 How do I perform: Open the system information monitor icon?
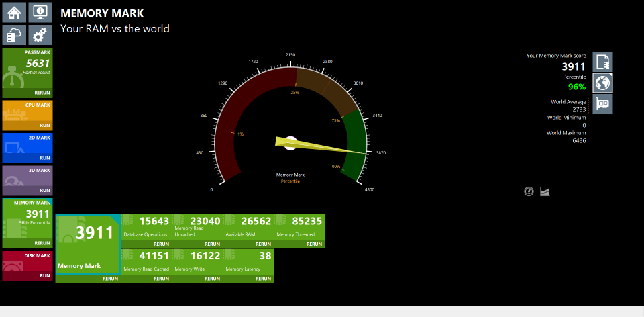click(40, 12)
